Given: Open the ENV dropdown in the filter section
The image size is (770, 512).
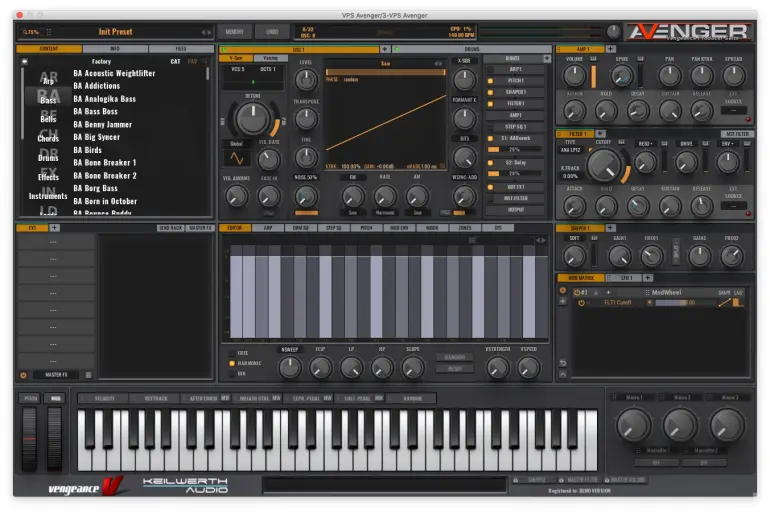Looking at the screenshot, I should [728, 144].
